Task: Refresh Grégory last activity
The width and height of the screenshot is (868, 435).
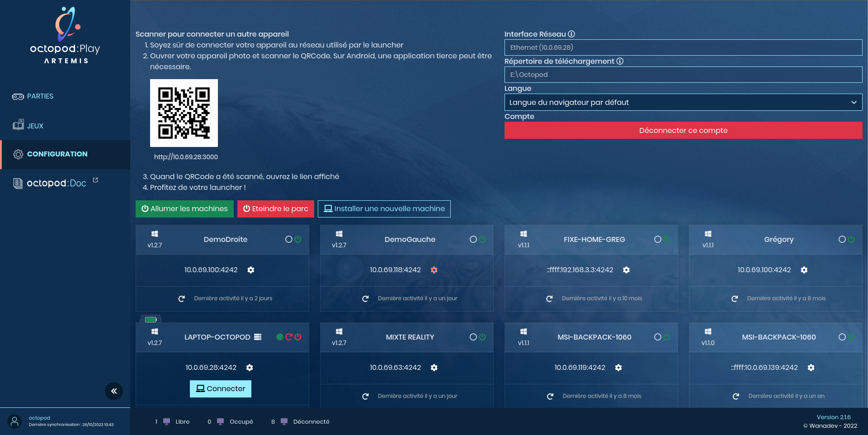Action: click(x=735, y=298)
